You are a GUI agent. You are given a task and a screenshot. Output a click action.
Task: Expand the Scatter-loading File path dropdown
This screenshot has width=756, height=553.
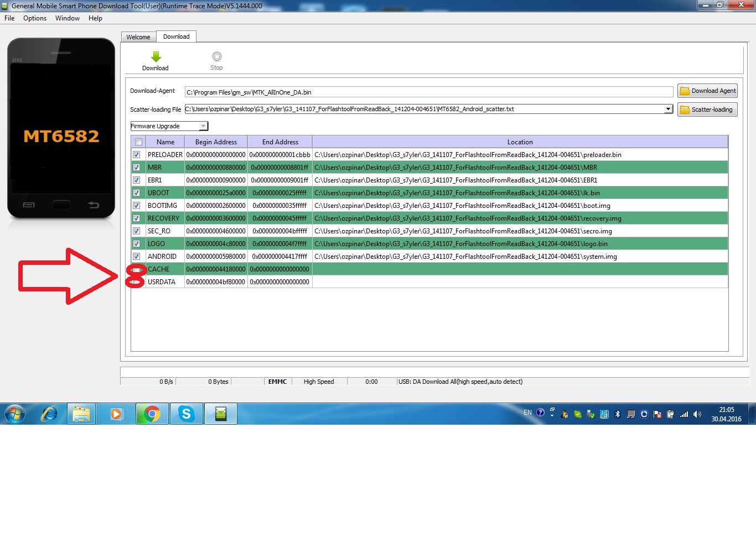pos(668,109)
